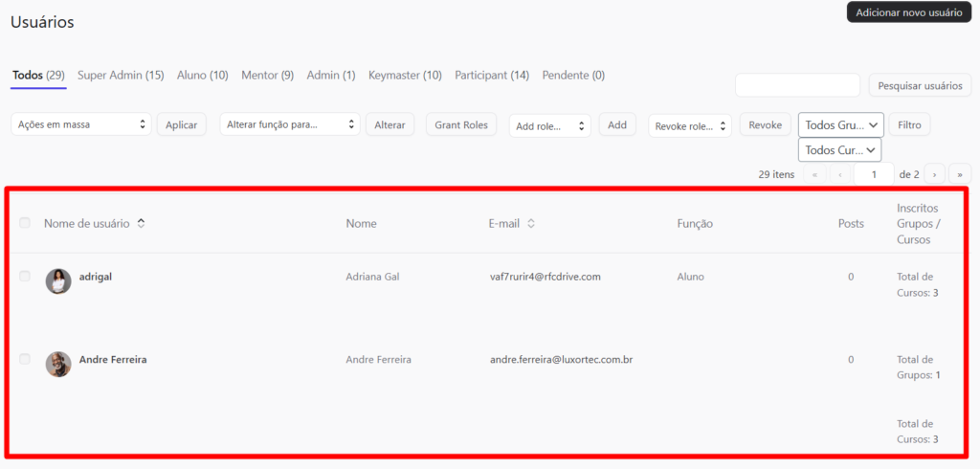The width and height of the screenshot is (980, 469).
Task: Click the E-mail column sort icon
Action: tap(531, 224)
